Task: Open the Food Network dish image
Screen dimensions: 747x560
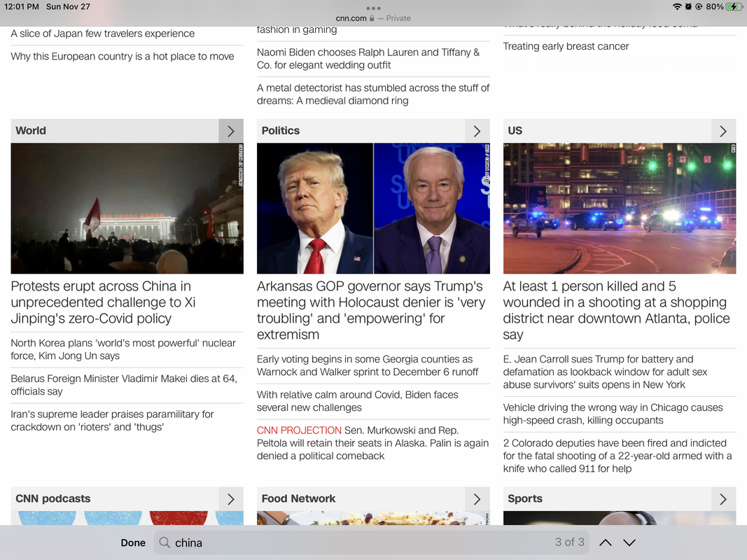Action: coord(373,518)
